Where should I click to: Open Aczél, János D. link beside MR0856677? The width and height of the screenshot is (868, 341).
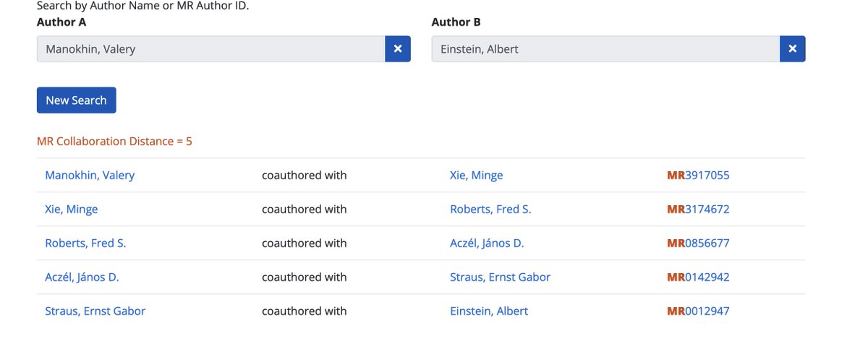[x=487, y=243]
